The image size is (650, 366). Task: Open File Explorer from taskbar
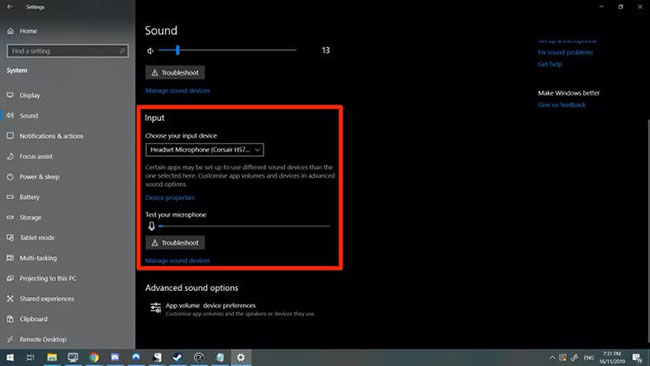pos(52,357)
